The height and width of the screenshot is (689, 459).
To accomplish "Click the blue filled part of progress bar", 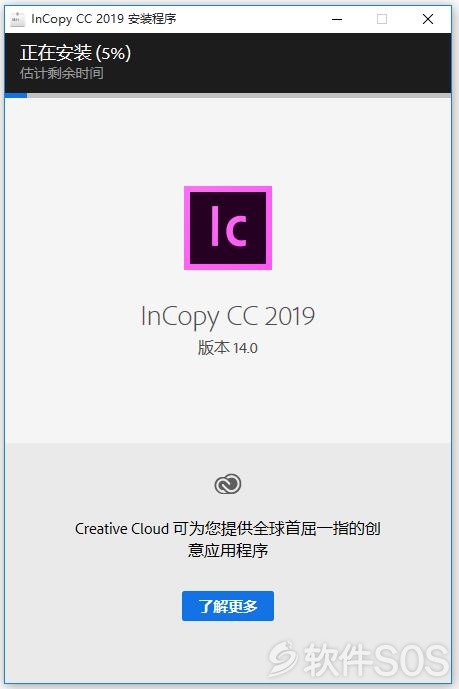I will pos(16,95).
